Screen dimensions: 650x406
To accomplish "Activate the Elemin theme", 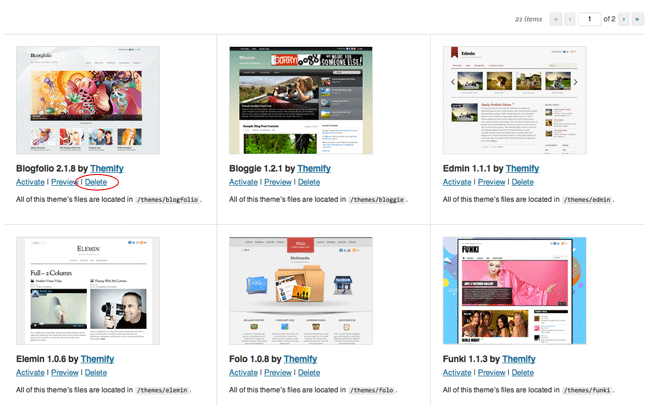I will [x=30, y=372].
